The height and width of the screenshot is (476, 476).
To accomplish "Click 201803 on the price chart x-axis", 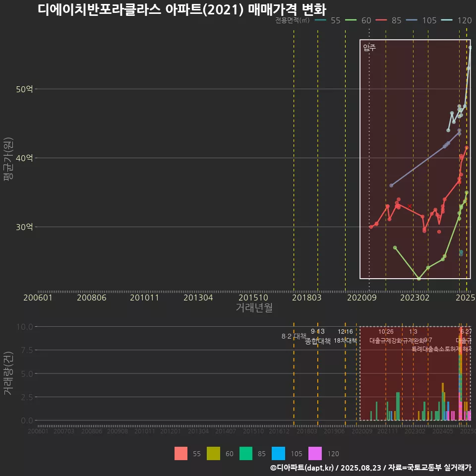I will (x=307, y=297).
